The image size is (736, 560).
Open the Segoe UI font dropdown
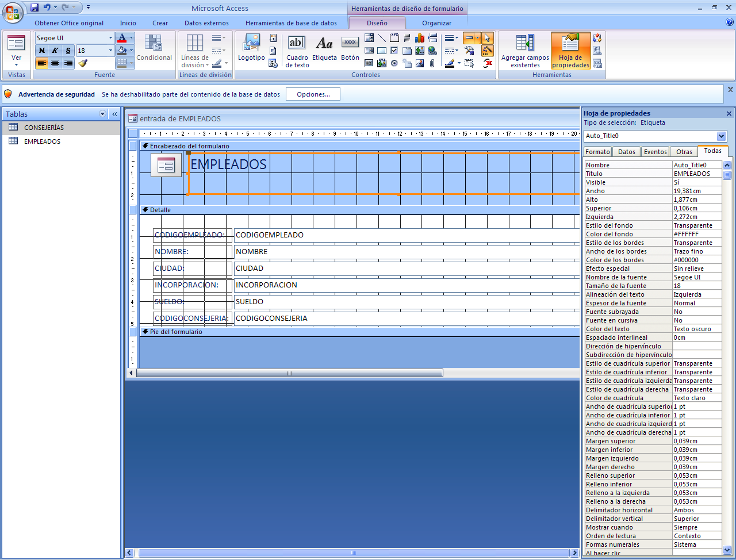click(110, 37)
